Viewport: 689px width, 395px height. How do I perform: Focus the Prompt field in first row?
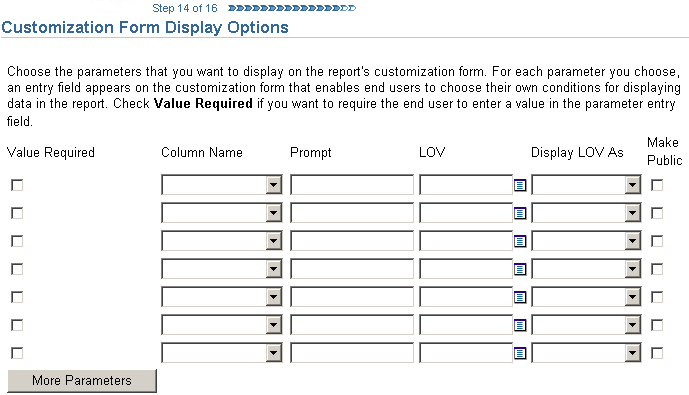(x=352, y=185)
